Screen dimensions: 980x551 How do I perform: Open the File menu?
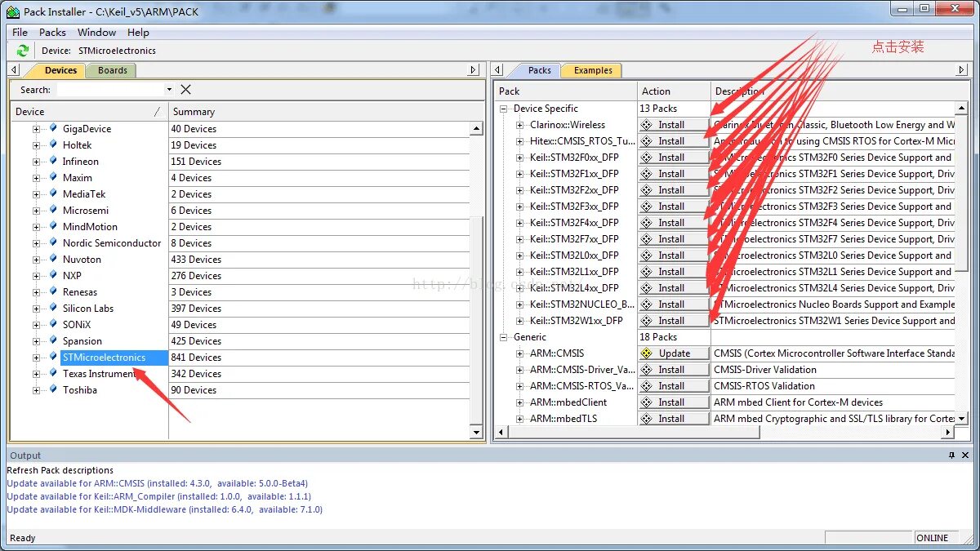tap(20, 32)
